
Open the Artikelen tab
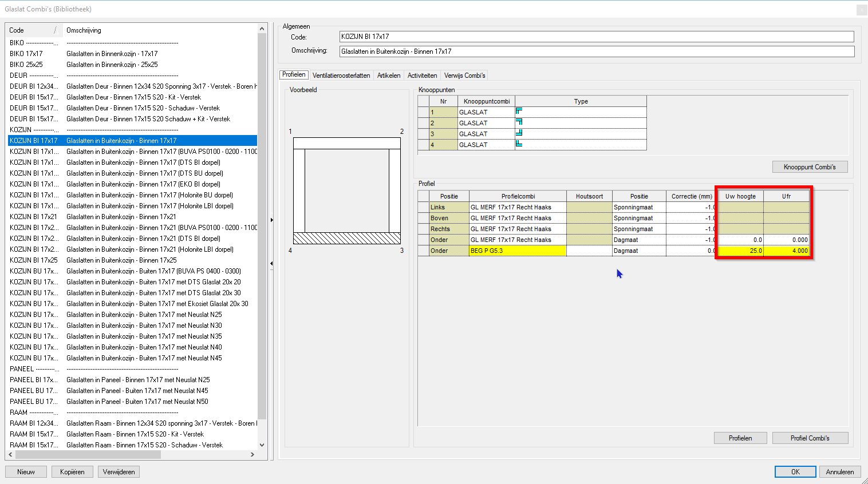pyautogui.click(x=389, y=75)
